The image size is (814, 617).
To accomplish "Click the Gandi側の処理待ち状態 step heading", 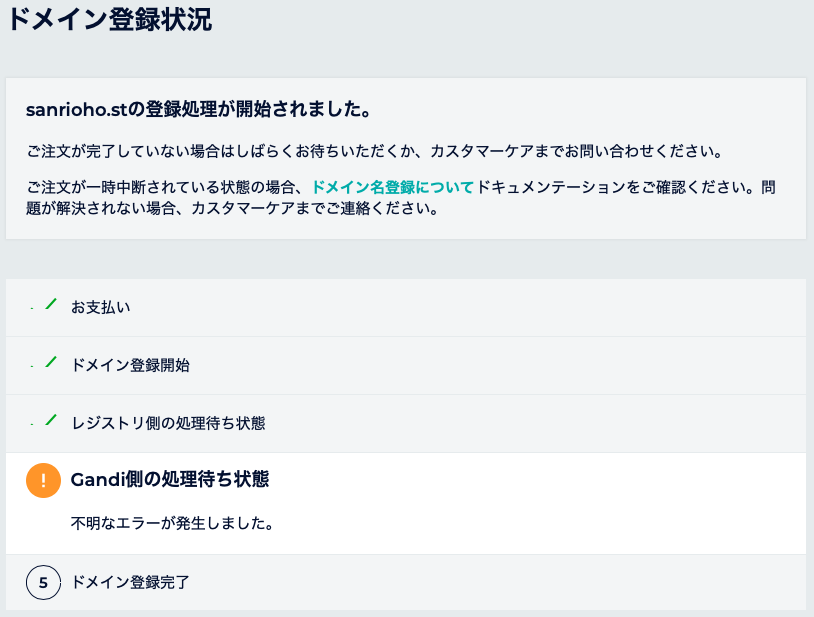I will click(x=170, y=480).
